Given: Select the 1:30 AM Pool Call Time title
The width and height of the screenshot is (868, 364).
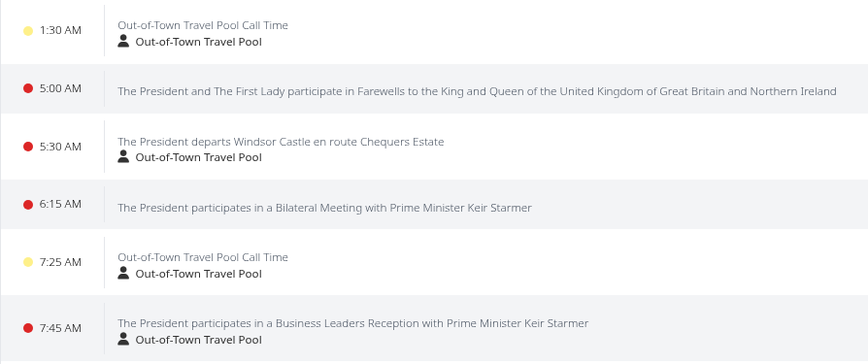Looking at the screenshot, I should tap(203, 25).
